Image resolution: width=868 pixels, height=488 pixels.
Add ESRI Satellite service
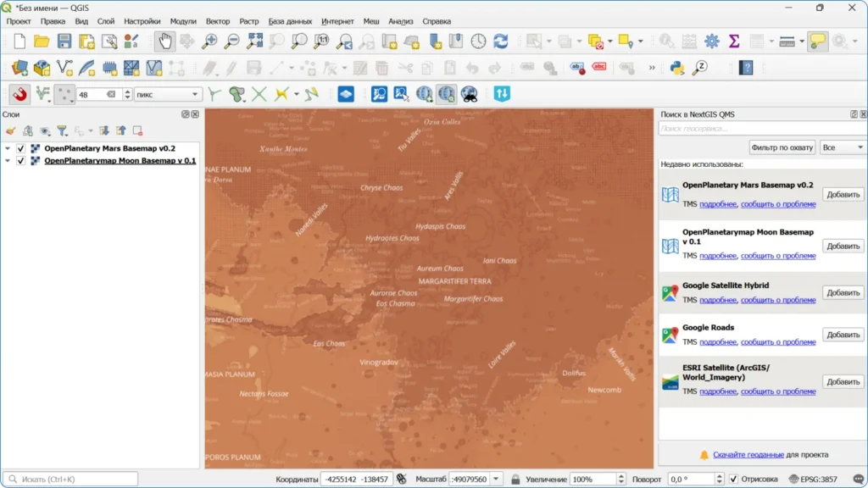pyautogui.click(x=843, y=382)
